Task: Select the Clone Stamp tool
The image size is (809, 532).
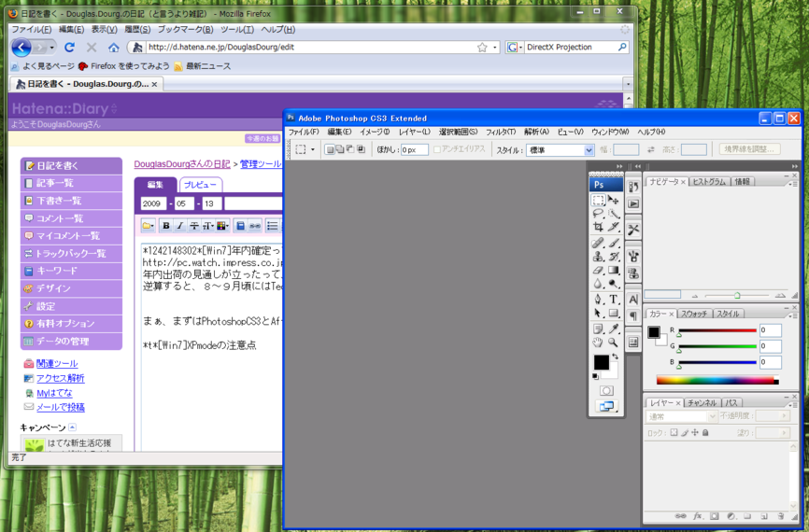Action: pyautogui.click(x=599, y=257)
